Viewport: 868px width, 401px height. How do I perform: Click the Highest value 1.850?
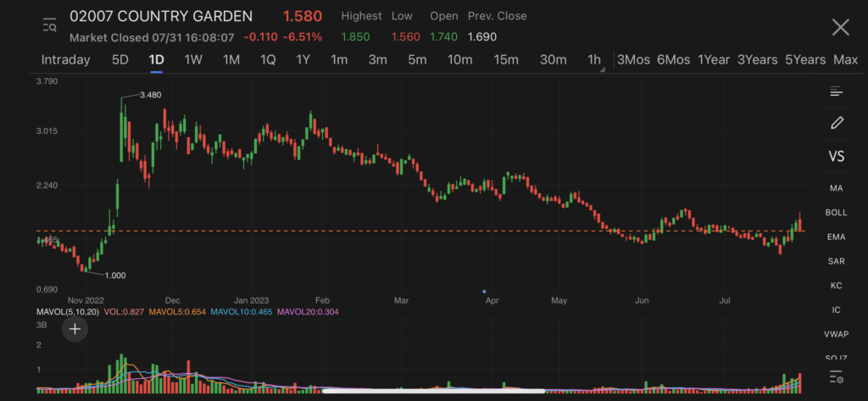point(355,37)
